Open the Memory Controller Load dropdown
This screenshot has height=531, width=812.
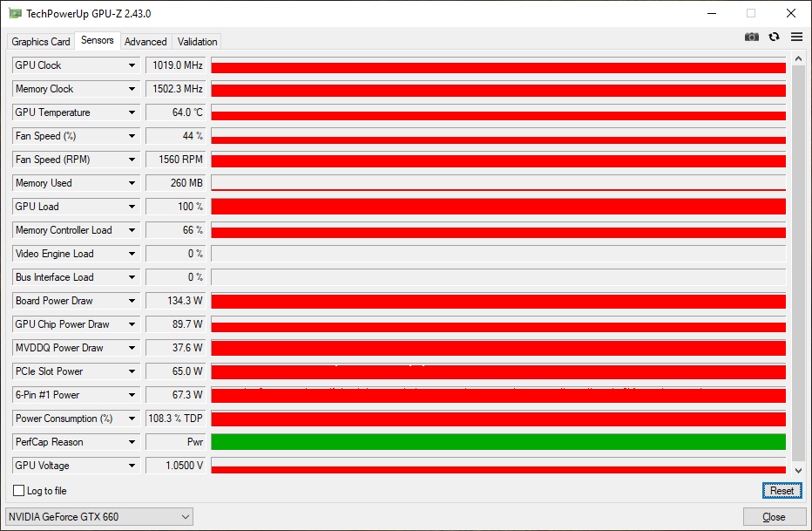click(76, 230)
